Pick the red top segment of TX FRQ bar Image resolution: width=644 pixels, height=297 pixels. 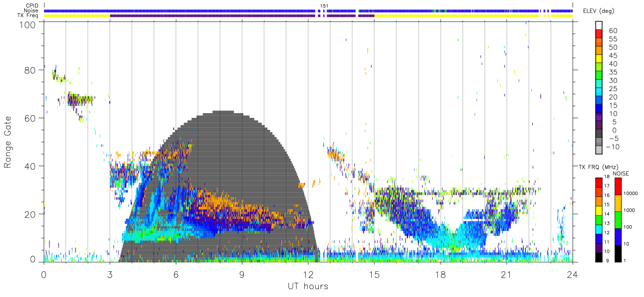(598, 183)
